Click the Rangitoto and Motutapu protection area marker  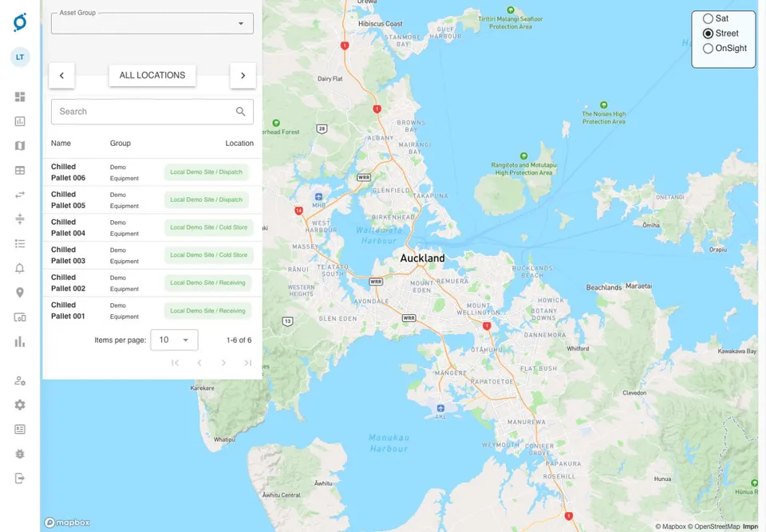coord(523,156)
